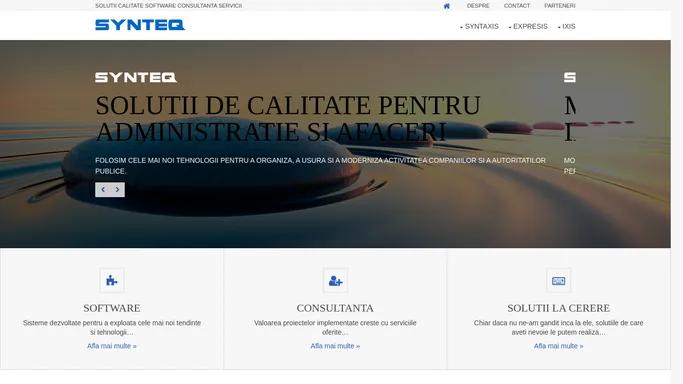Open the DESPRE page

(478, 6)
